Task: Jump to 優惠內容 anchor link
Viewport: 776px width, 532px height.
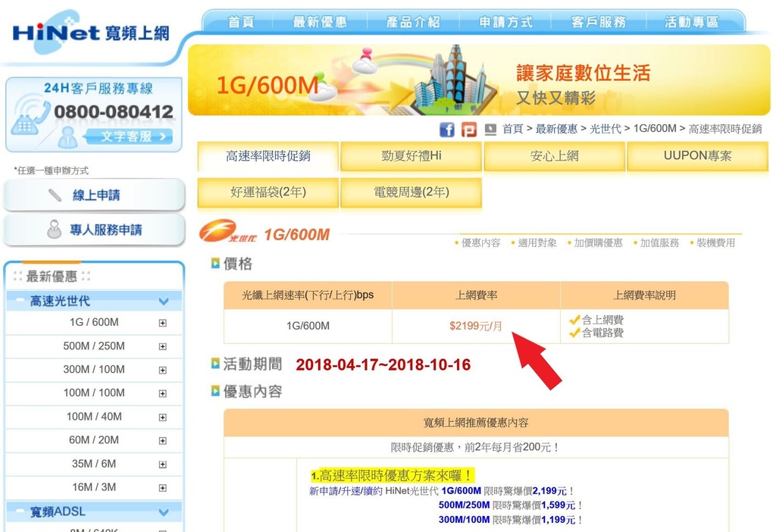Action: pyautogui.click(x=480, y=243)
